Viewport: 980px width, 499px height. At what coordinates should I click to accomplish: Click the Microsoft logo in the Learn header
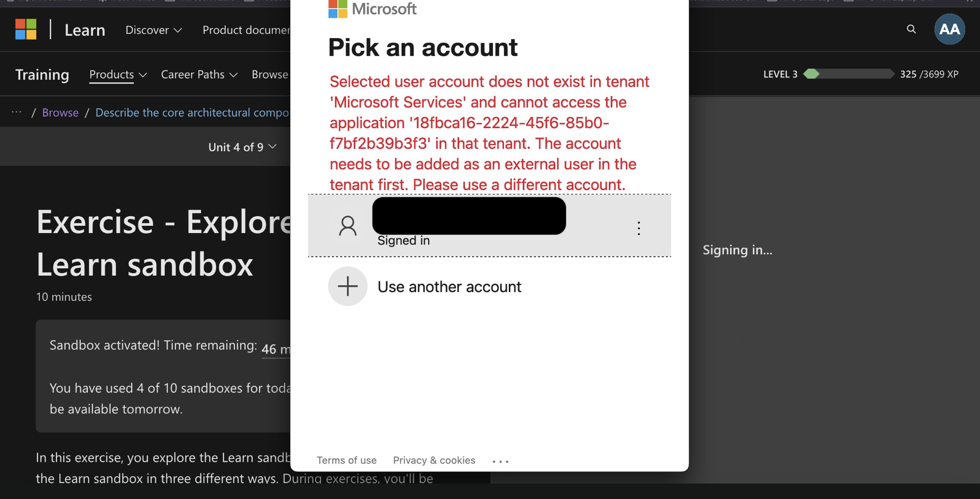point(26,29)
